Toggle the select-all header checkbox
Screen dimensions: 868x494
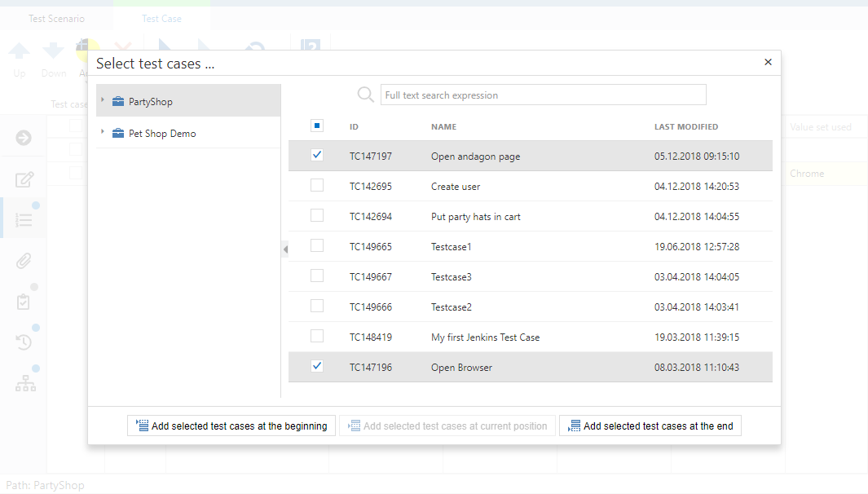317,126
